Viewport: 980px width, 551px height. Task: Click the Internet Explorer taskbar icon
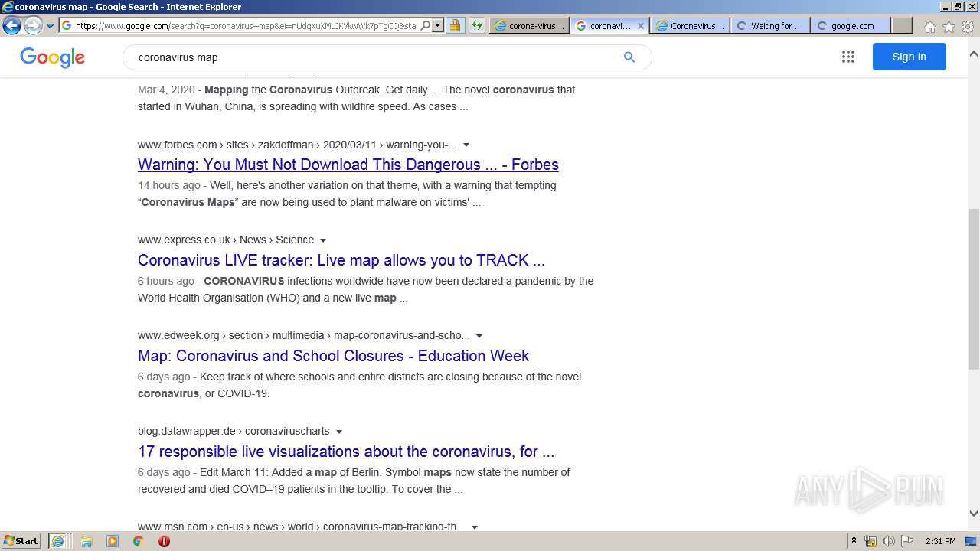59,541
